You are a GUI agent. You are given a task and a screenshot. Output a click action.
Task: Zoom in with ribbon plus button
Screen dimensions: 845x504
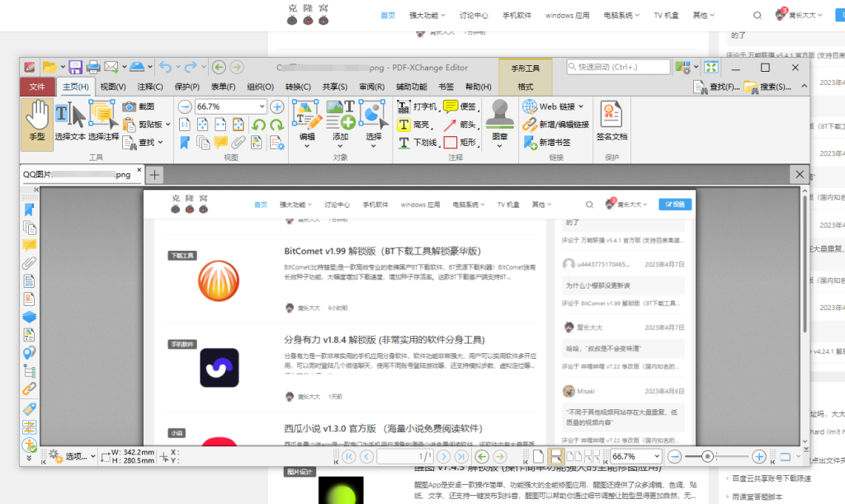click(277, 106)
